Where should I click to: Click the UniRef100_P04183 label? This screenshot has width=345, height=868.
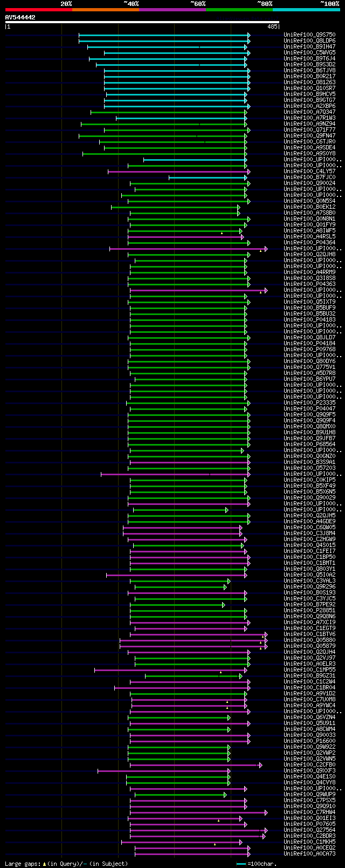309,320
